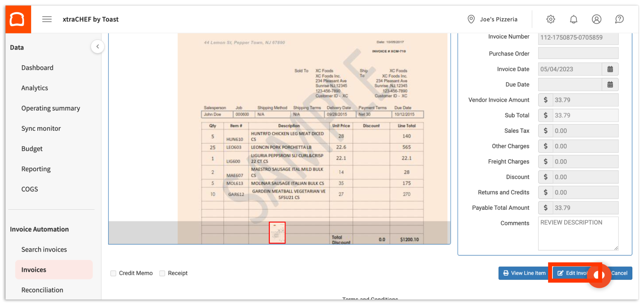Select Reconciliation in the sidebar
The height and width of the screenshot is (305, 644).
click(42, 290)
